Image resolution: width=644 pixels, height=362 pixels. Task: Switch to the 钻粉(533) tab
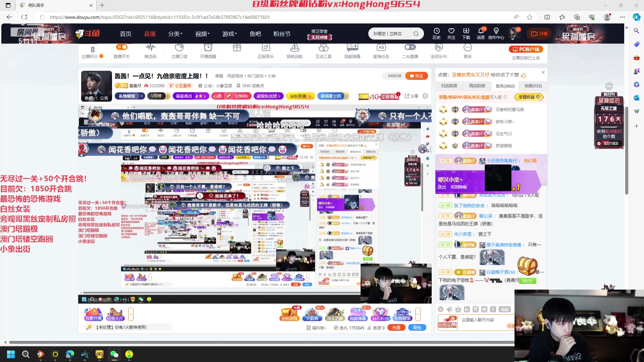[533, 86]
